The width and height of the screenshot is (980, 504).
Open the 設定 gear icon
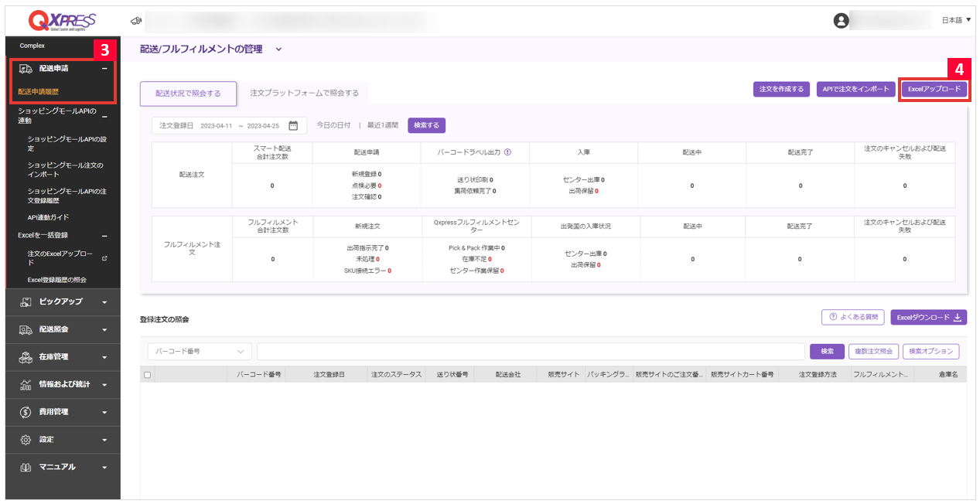(x=24, y=438)
